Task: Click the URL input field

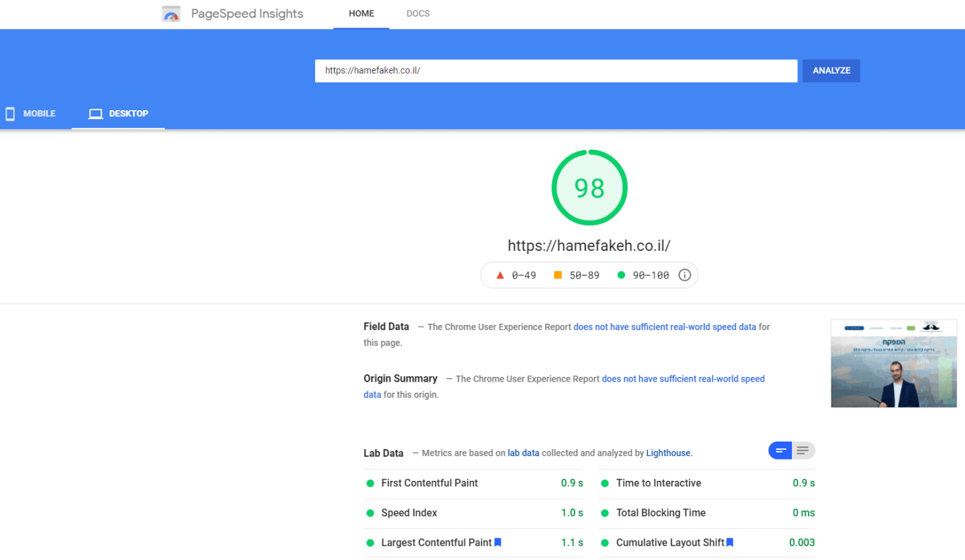Action: pyautogui.click(x=556, y=70)
